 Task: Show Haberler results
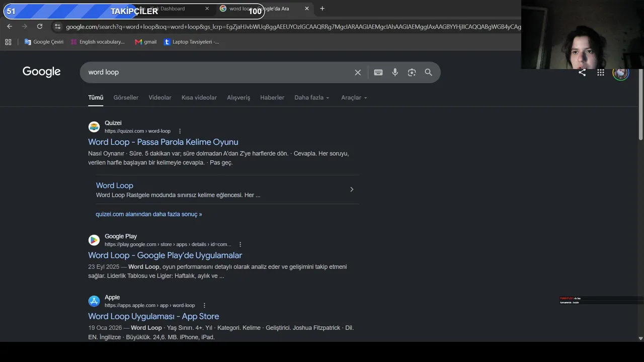click(x=272, y=98)
